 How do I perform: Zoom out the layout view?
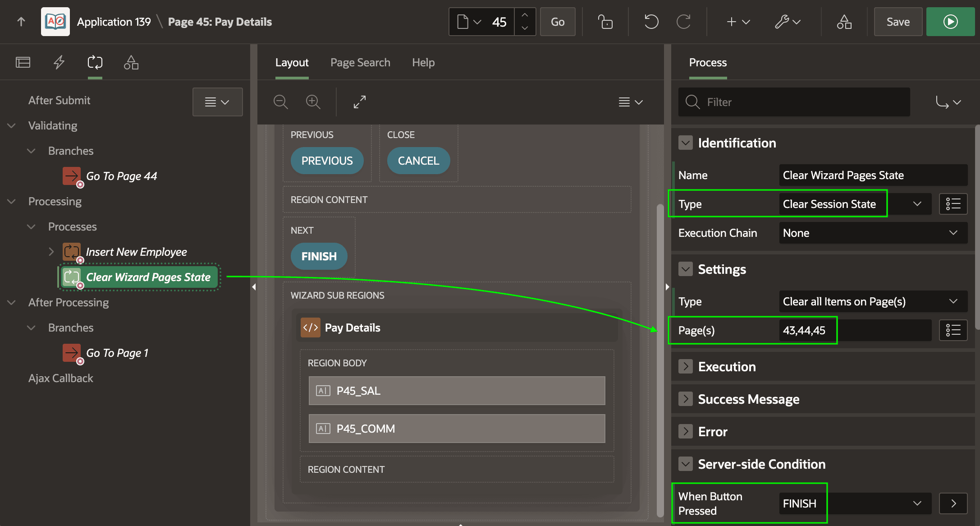tap(280, 102)
